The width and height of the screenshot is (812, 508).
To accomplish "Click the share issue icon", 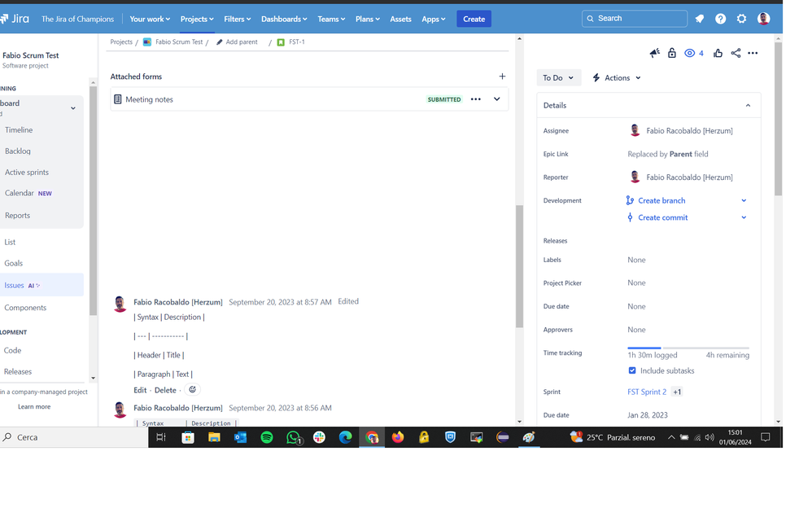I will point(736,53).
